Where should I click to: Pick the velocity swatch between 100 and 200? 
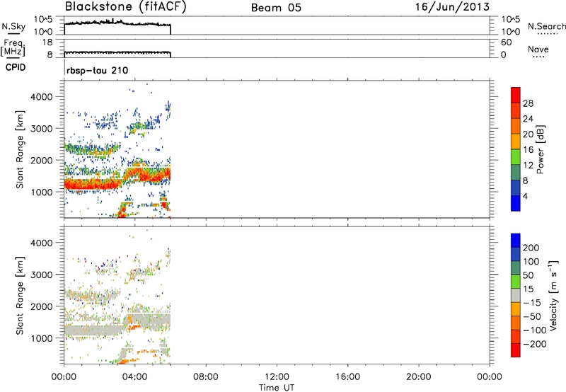(x=516, y=254)
